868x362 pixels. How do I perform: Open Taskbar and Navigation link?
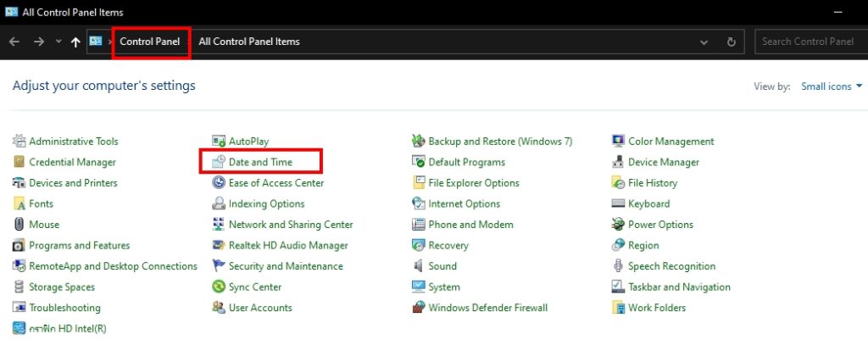(679, 287)
